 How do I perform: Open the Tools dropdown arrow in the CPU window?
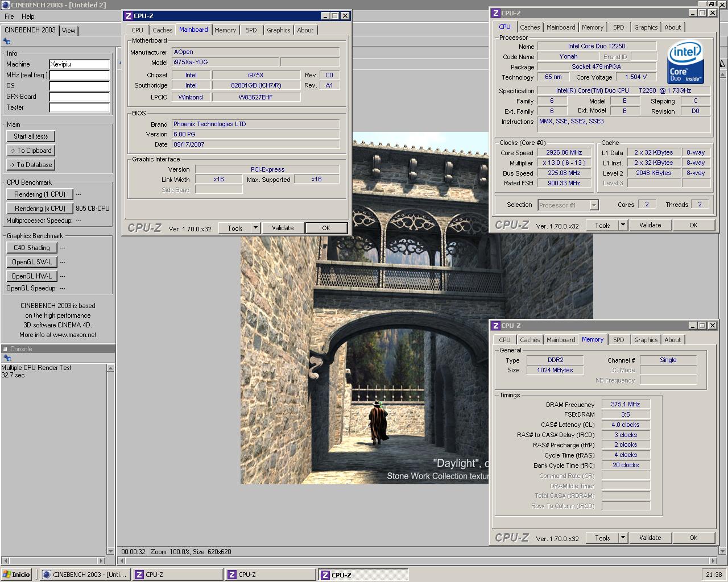click(623, 225)
